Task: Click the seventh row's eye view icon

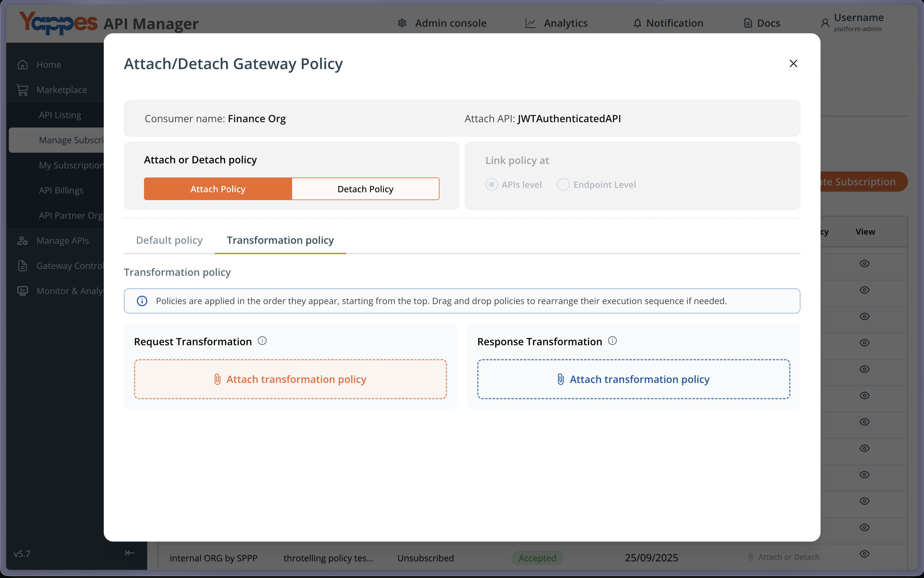Action: 864,422
